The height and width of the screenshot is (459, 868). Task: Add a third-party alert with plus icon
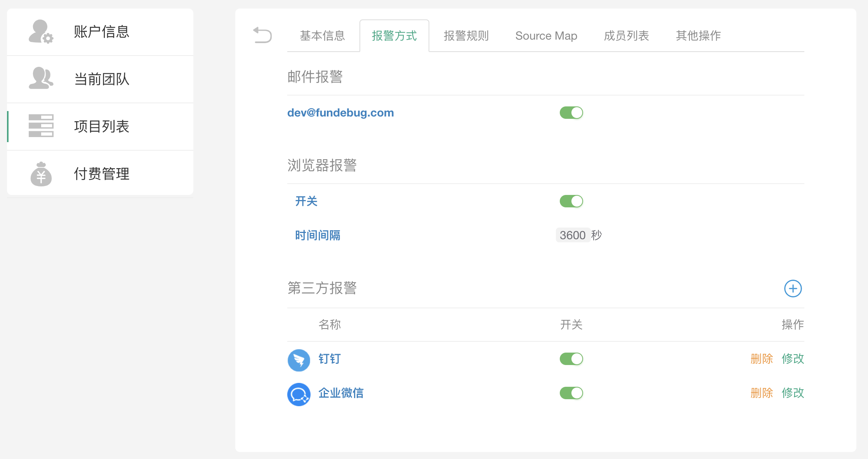pos(793,289)
